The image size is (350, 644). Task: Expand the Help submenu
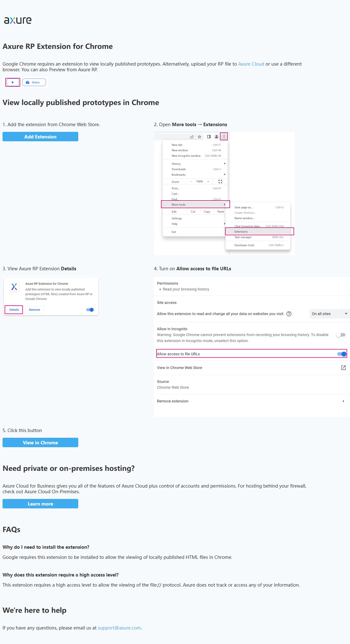196,224
